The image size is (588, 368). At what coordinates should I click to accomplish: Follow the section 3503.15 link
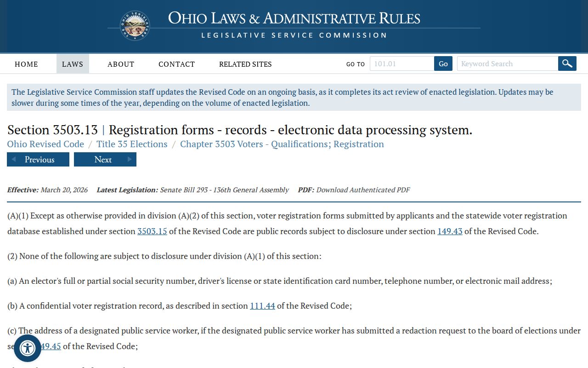click(x=152, y=231)
